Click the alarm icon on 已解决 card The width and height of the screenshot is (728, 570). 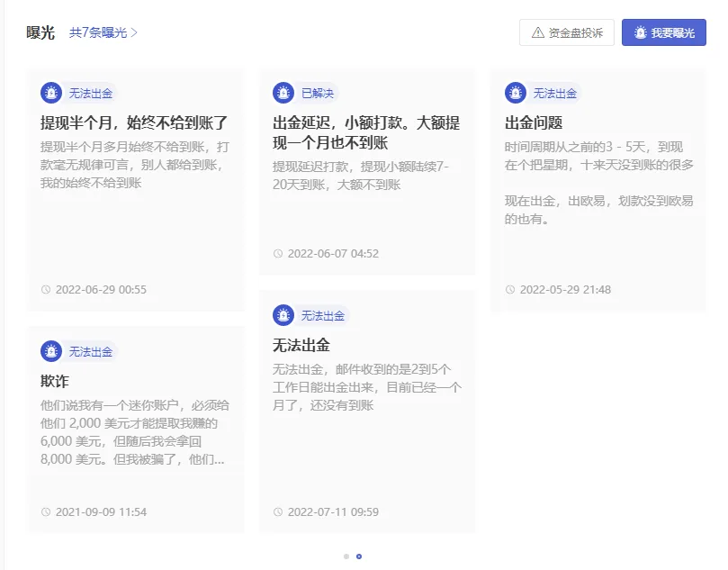click(283, 93)
